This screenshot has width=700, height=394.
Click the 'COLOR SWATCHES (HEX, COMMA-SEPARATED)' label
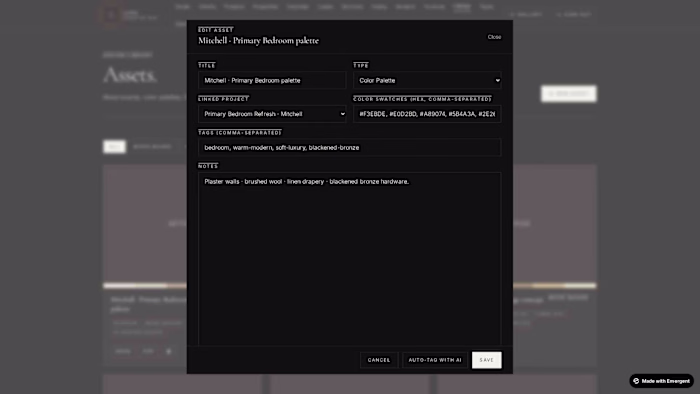coord(422,99)
